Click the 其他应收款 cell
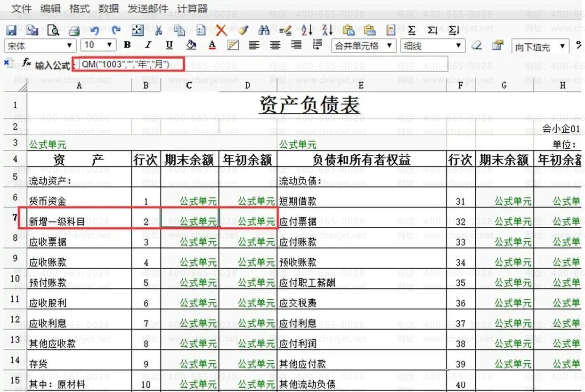Viewport: 585px width, 392px height. click(79, 340)
